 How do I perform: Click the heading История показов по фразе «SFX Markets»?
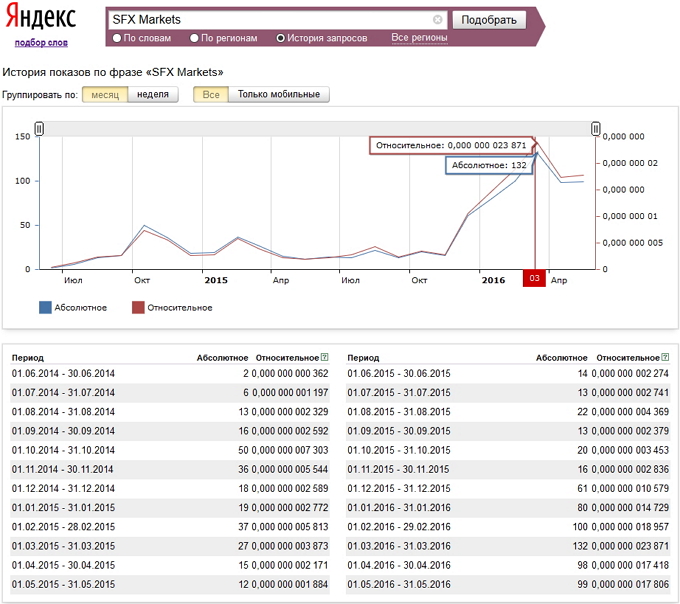point(113,72)
